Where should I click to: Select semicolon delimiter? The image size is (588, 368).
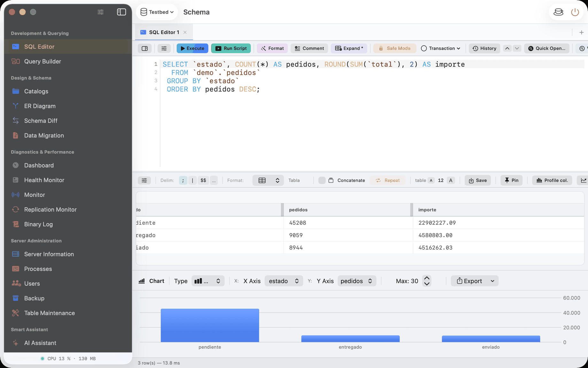pyautogui.click(x=183, y=180)
